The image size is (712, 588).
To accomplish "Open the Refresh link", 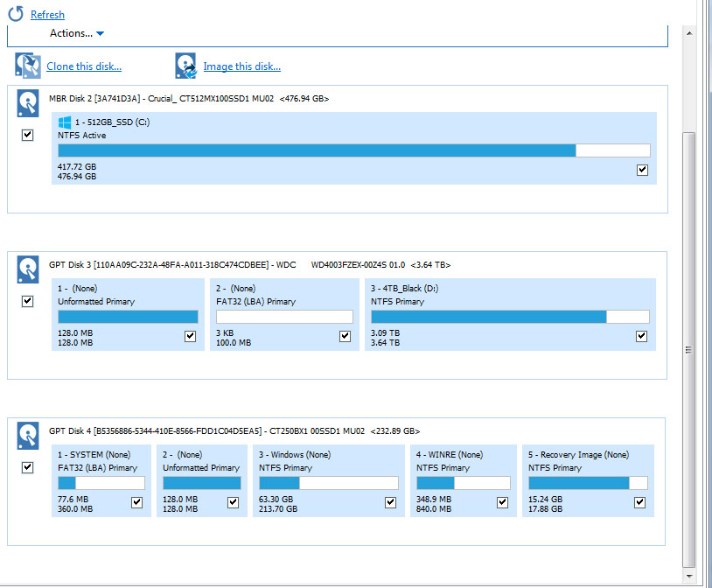I will tap(47, 15).
